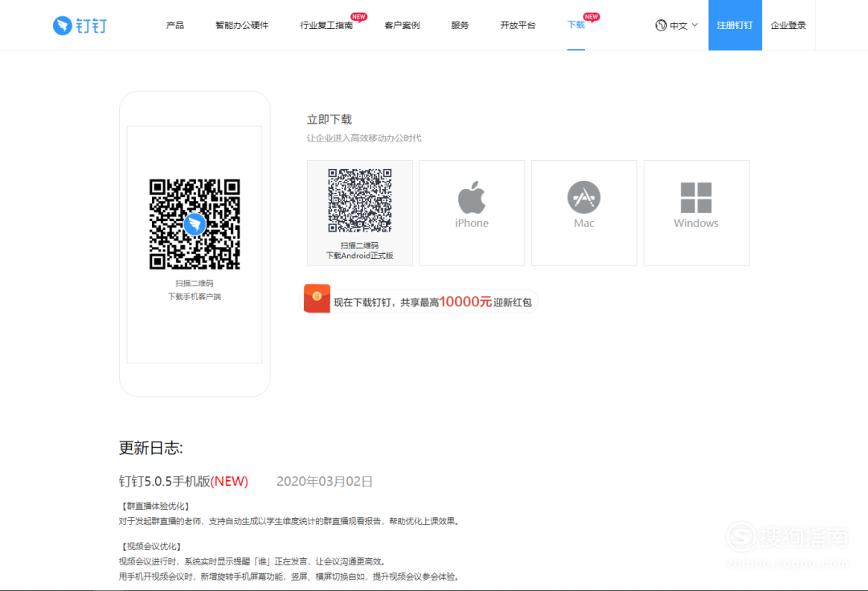Click the iPhone label text

click(x=472, y=223)
